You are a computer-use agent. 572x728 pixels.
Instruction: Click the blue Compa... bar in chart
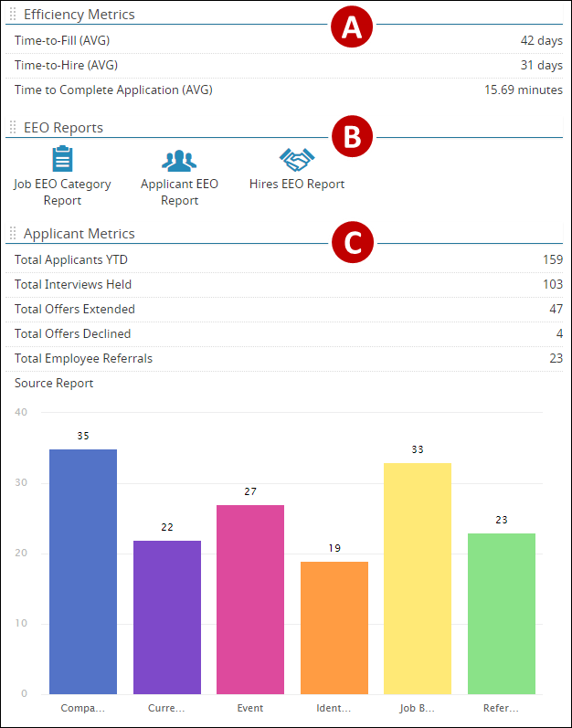pyautogui.click(x=83, y=572)
